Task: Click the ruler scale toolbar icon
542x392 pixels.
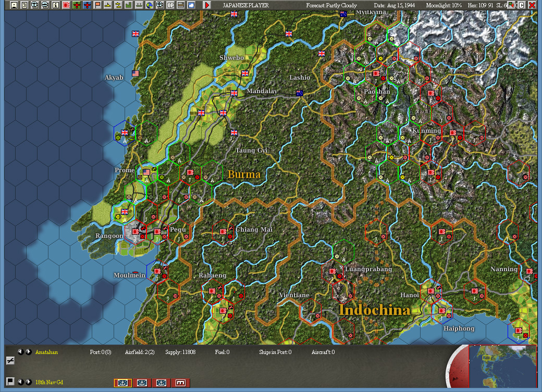Action: click(x=181, y=5)
